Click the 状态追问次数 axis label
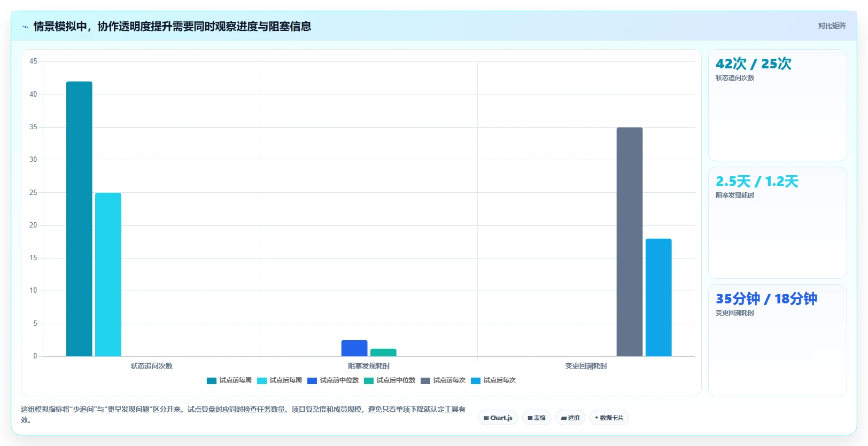868x446 pixels. coord(152,366)
